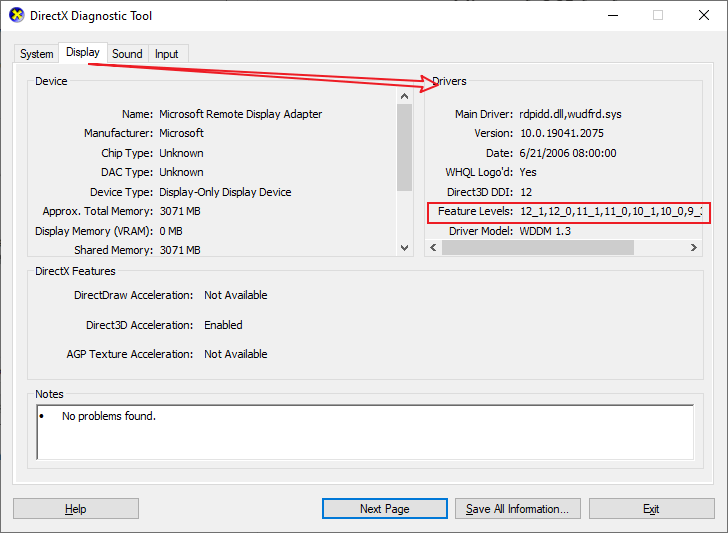Click WHQL Logo'd value 'Yes'

pyautogui.click(x=528, y=172)
